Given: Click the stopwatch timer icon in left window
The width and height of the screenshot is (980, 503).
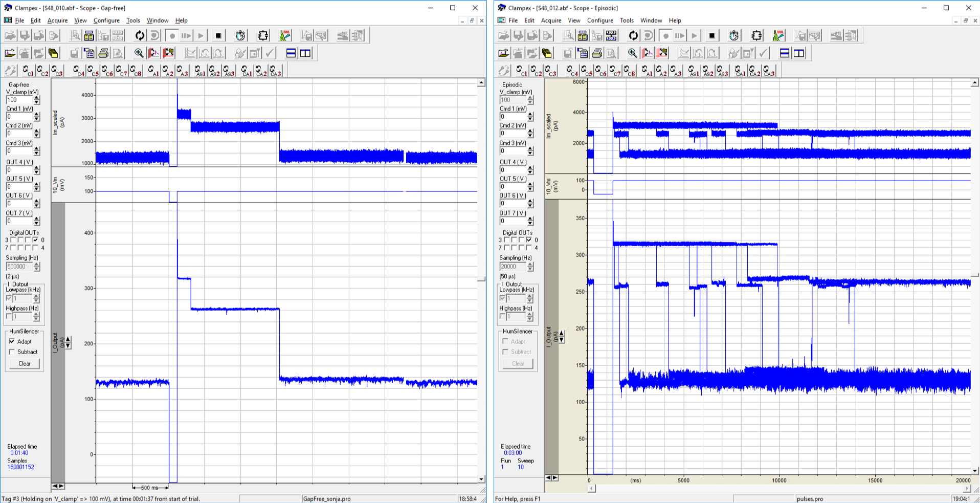Looking at the screenshot, I should (x=240, y=36).
